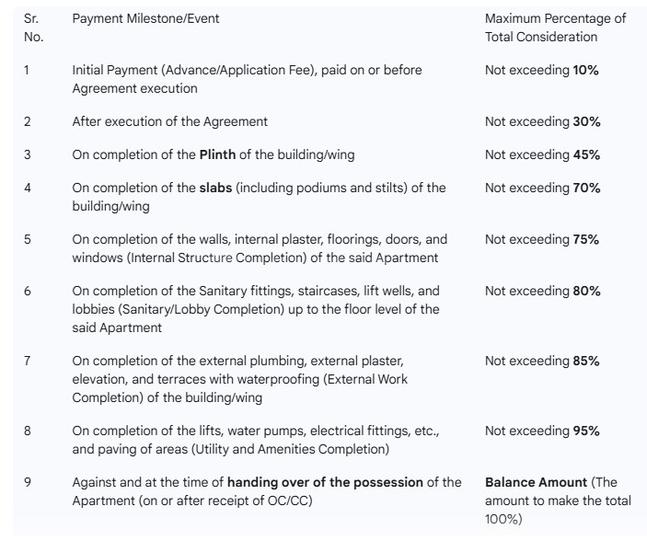Click the "Not exceeding 85%" cell
Screen dimensions: 647x539
(x=542, y=361)
